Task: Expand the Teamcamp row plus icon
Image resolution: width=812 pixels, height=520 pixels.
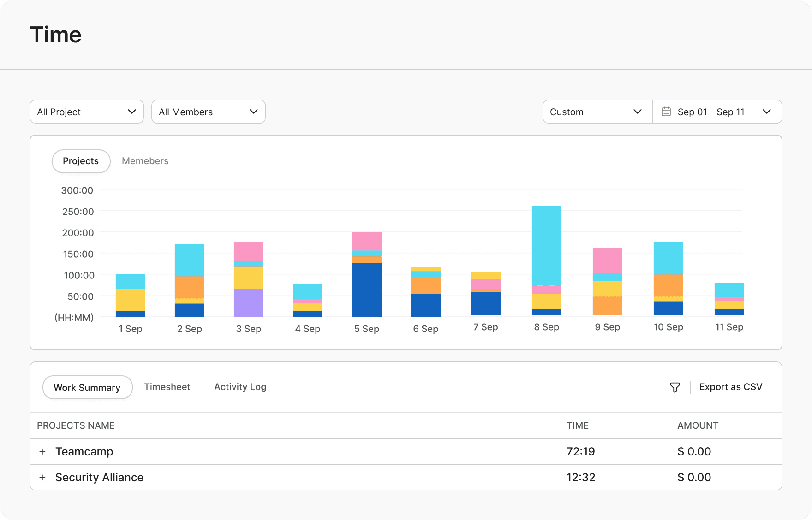Action: click(x=42, y=452)
